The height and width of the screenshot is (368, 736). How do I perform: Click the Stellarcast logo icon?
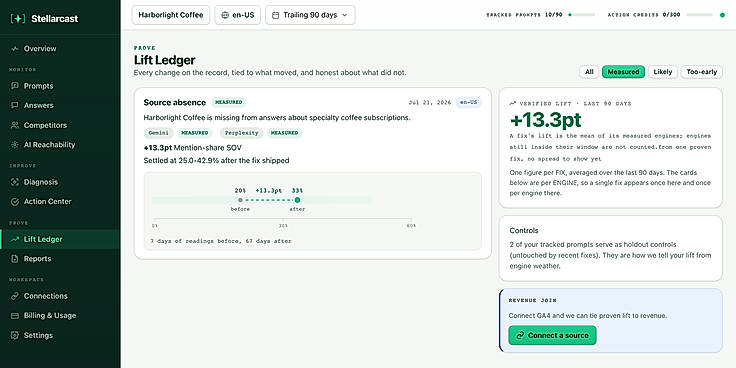18,19
